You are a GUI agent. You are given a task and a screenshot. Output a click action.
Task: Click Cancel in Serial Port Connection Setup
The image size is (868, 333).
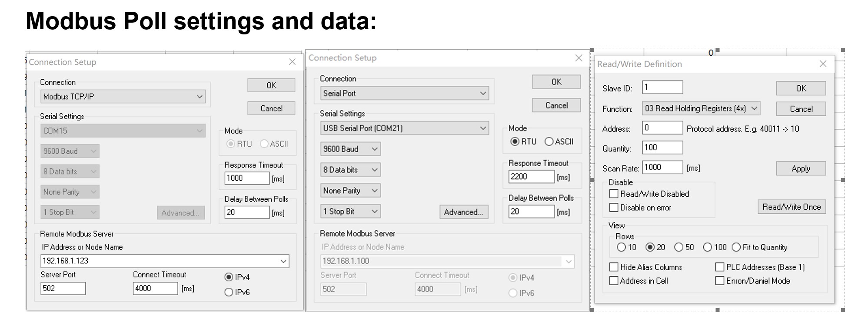click(556, 105)
